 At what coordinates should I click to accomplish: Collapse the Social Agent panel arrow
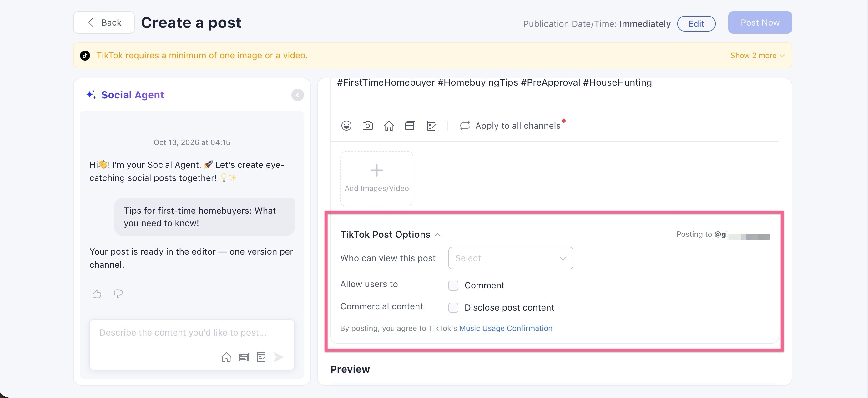pos(297,95)
